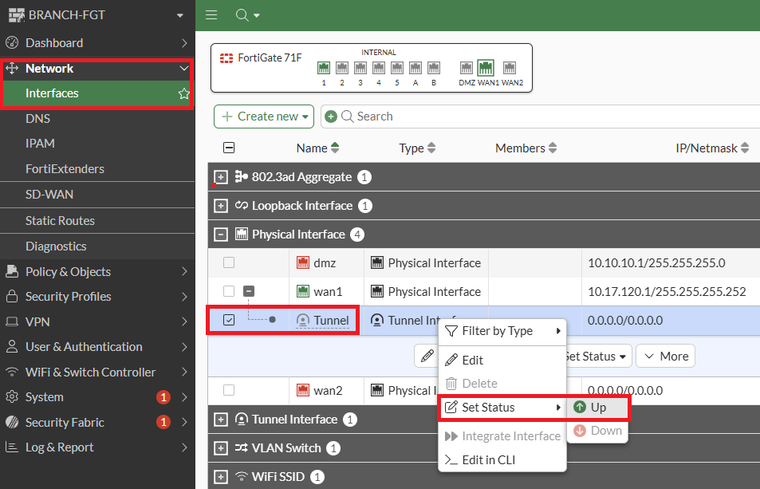Expand the WiFi SSID group
760x489 pixels.
(x=221, y=477)
